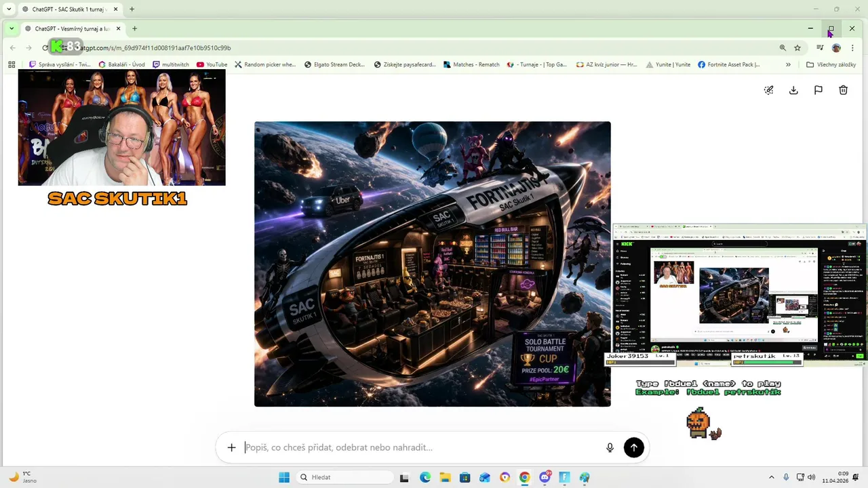Open the generated spaceship image
The width and height of the screenshot is (868, 488).
coord(433,264)
